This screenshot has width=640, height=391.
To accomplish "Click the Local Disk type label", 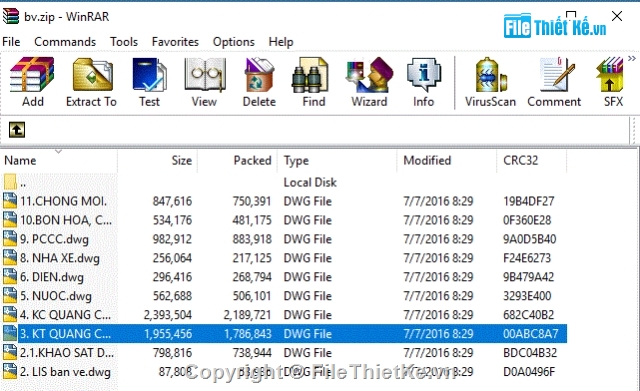I will tap(310, 182).
